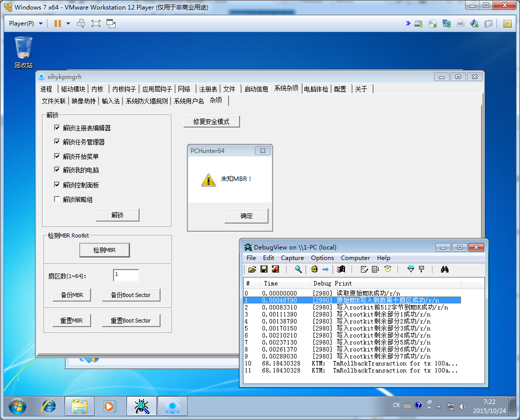The width and height of the screenshot is (520, 420).
Task: Switch to the 驱动模块 tab
Action: (73, 89)
